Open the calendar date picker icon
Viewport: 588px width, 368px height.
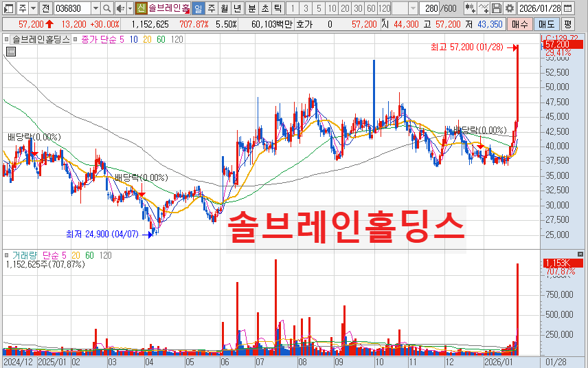[568, 8]
